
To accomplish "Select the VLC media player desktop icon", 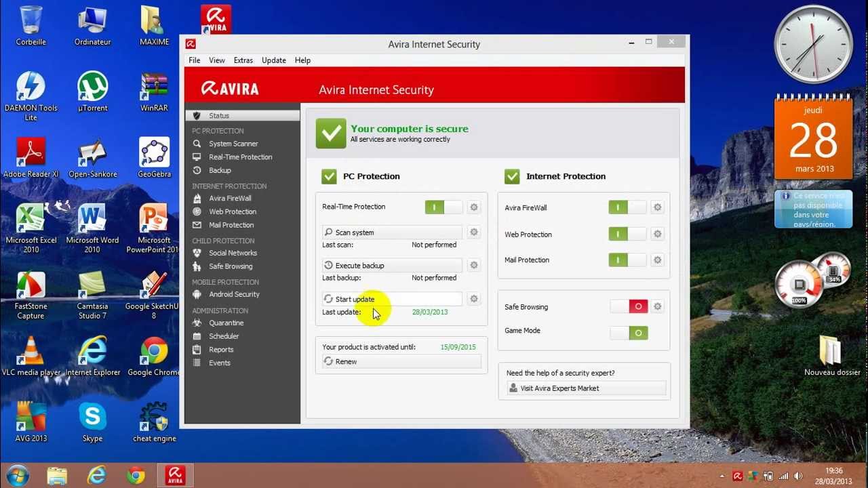I will point(31,356).
